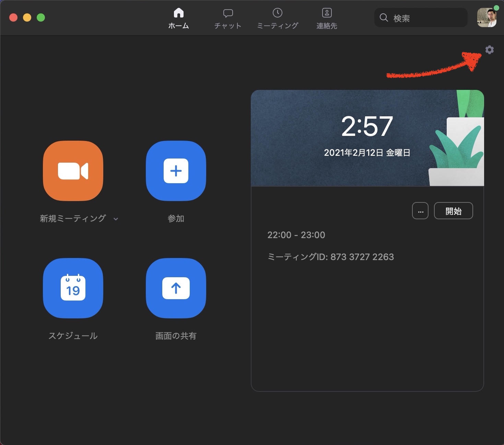This screenshot has height=445, width=504.
Task: Open the チャット panel
Action: 228,17
